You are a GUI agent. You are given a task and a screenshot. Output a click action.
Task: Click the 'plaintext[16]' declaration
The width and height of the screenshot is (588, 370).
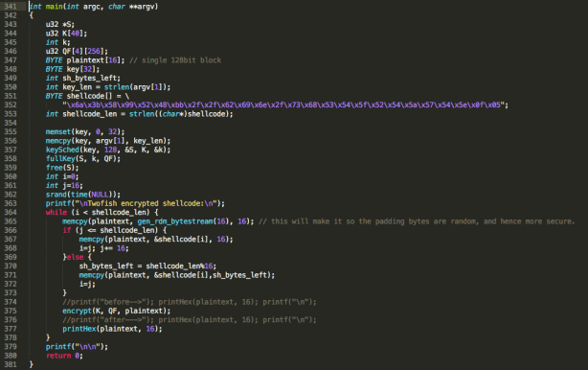coord(95,60)
